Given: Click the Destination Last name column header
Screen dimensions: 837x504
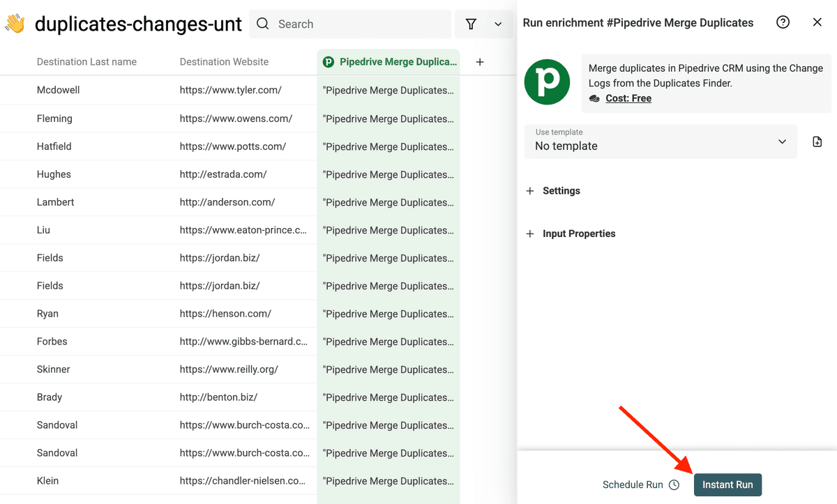Looking at the screenshot, I should tap(86, 62).
